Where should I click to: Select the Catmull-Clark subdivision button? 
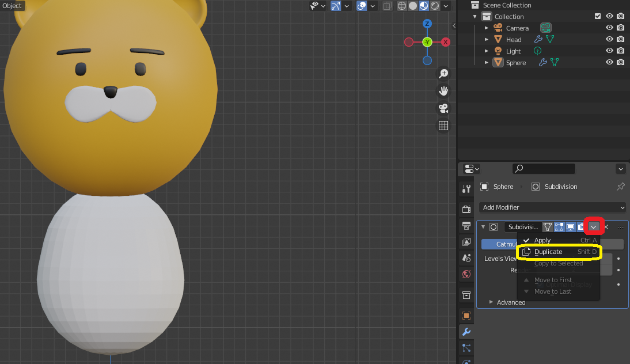499,244
